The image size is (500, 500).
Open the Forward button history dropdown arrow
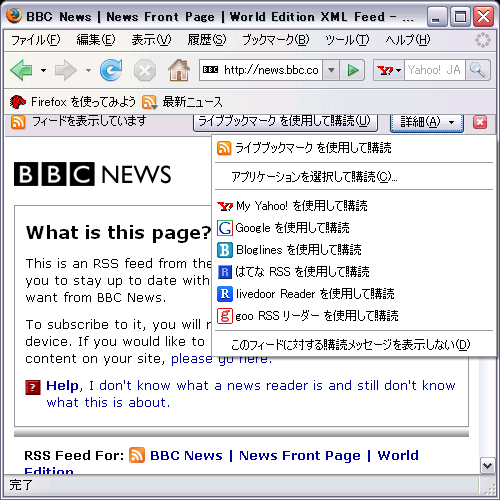(x=88, y=70)
